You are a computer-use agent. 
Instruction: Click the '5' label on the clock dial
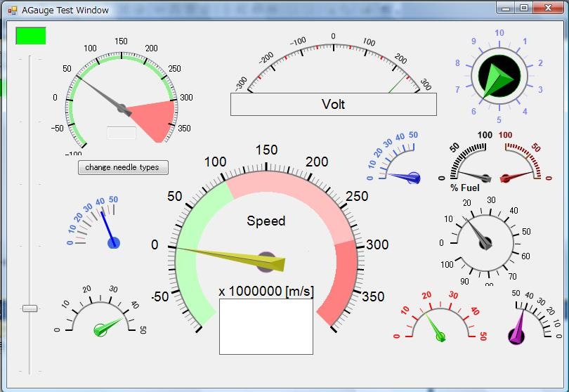point(499,119)
